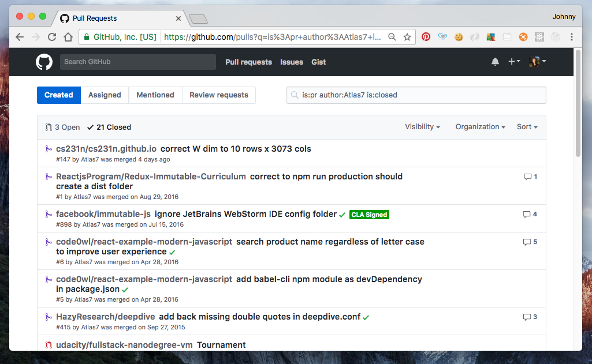The height and width of the screenshot is (364, 592).
Task: Open Gist in the top navigation
Action: (x=318, y=62)
